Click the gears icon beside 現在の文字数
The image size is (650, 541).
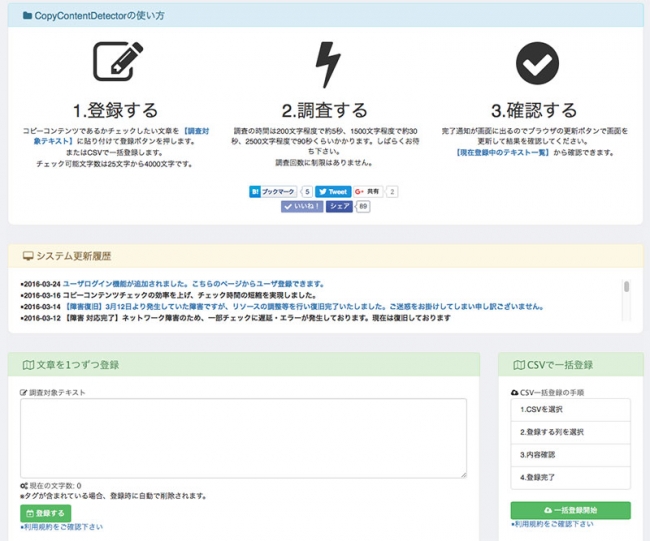coord(24,486)
